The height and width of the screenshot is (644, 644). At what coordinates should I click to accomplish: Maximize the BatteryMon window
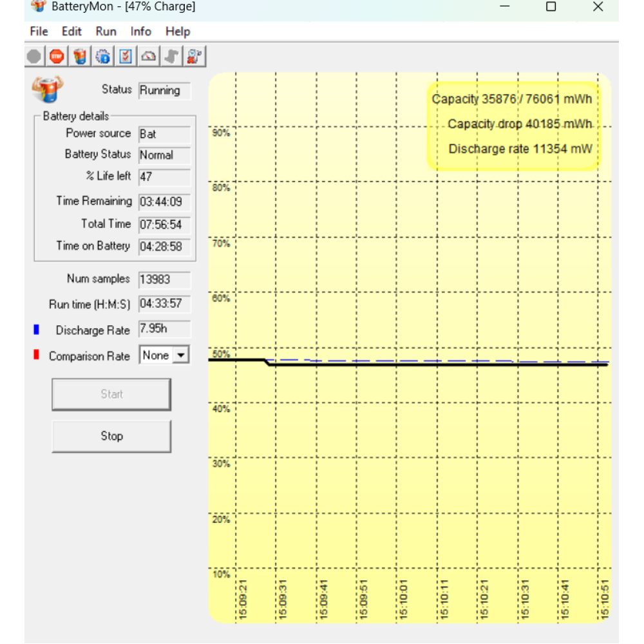coord(551,6)
